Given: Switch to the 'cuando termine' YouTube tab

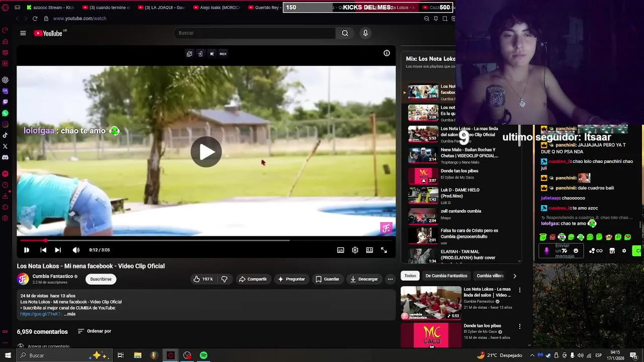Looking at the screenshot, I should [x=106, y=8].
